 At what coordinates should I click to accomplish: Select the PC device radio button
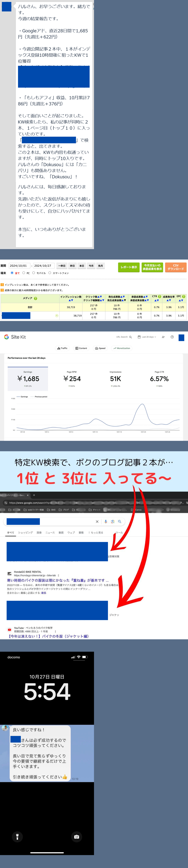pos(24,273)
